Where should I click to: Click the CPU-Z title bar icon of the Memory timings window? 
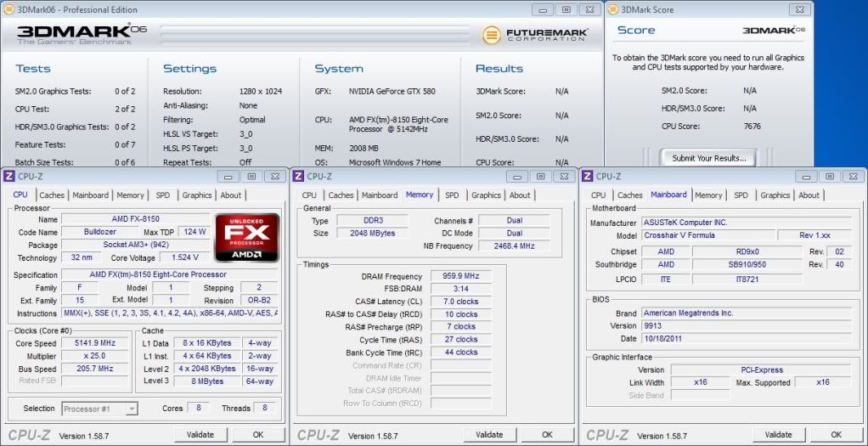click(298, 176)
